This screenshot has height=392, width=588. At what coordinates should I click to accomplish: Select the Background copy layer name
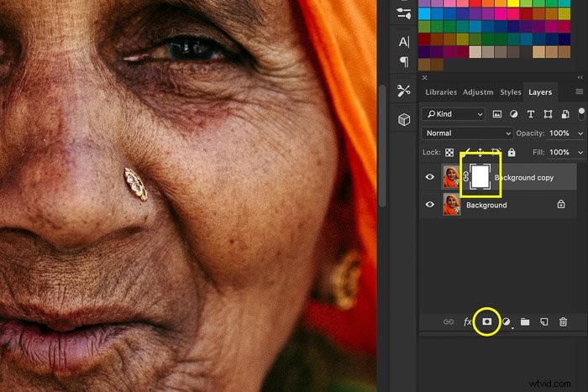(524, 178)
